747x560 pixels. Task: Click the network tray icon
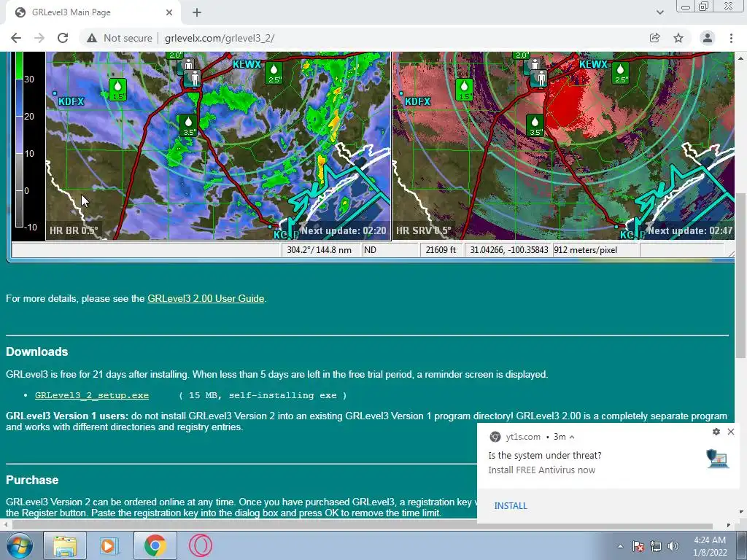656,546
